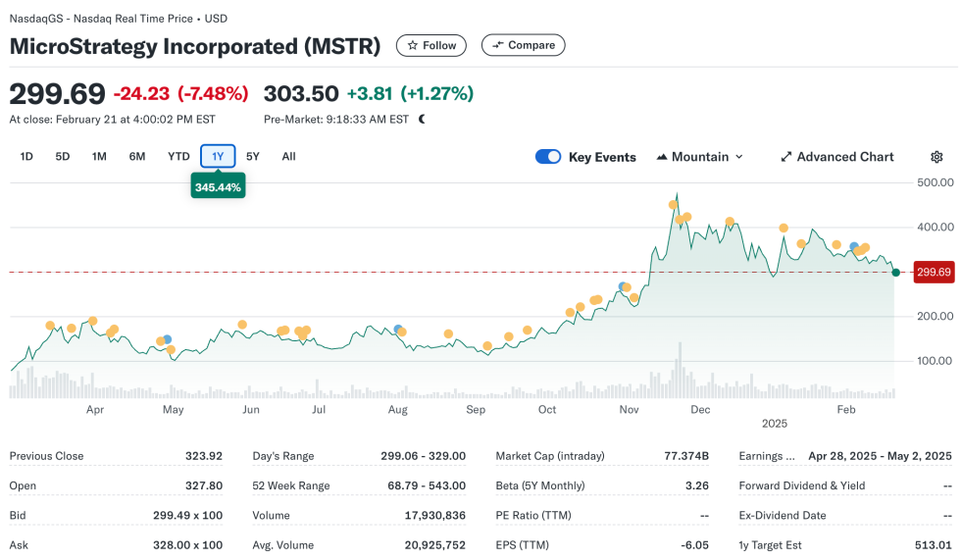Select the 5D time range
Screen dimensions: 961x560
(63, 157)
